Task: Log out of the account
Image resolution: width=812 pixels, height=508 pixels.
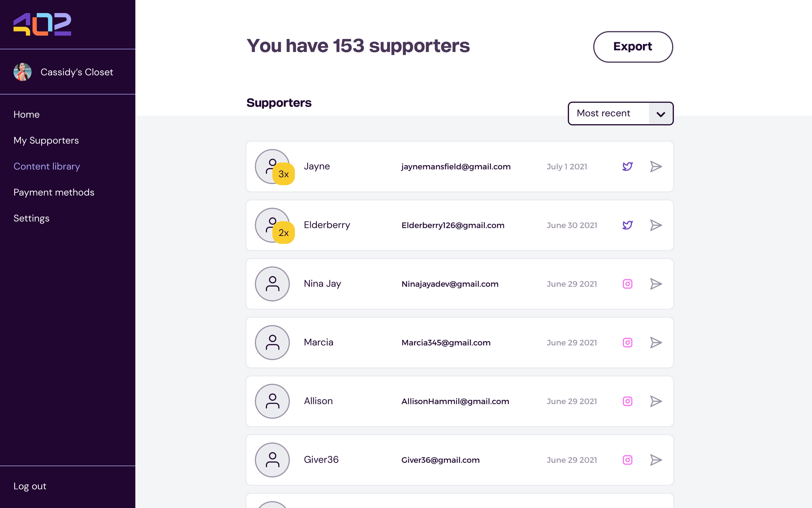Action: click(x=30, y=486)
